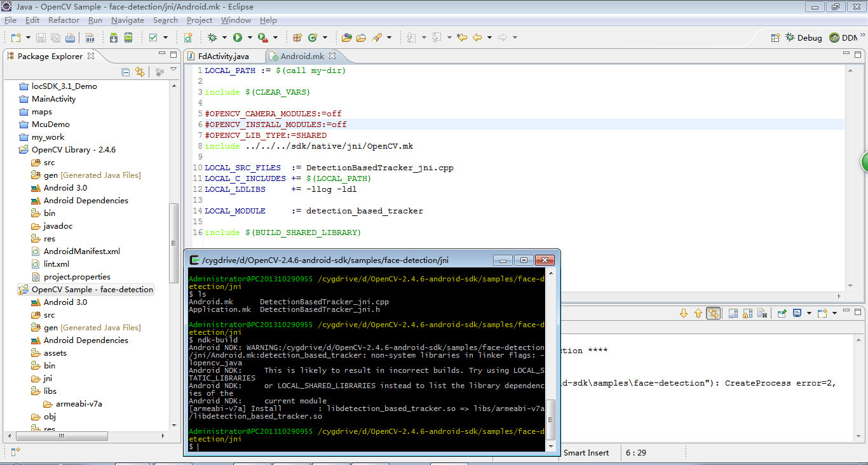Click the Smart Insert status bar field

586,453
